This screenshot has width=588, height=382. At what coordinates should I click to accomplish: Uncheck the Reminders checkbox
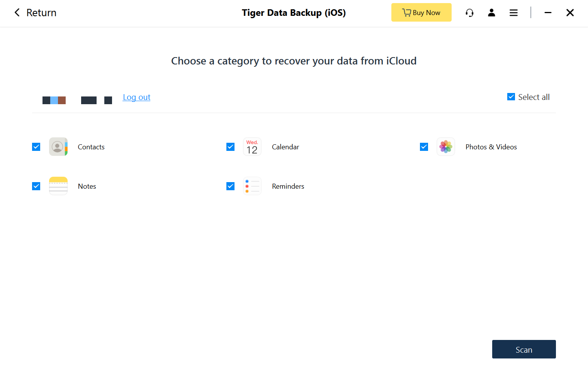[x=231, y=186]
